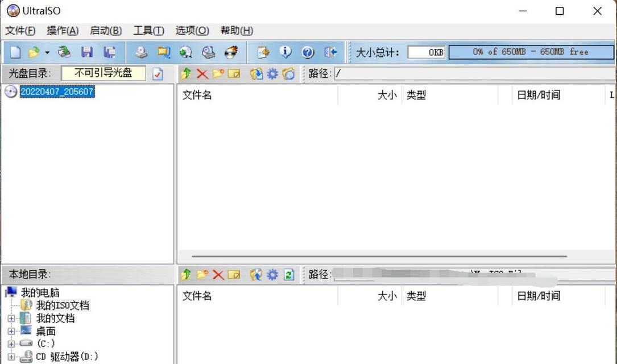This screenshot has width=617, height=364.
Task: Create a new folder in disc pane
Action: (218, 73)
